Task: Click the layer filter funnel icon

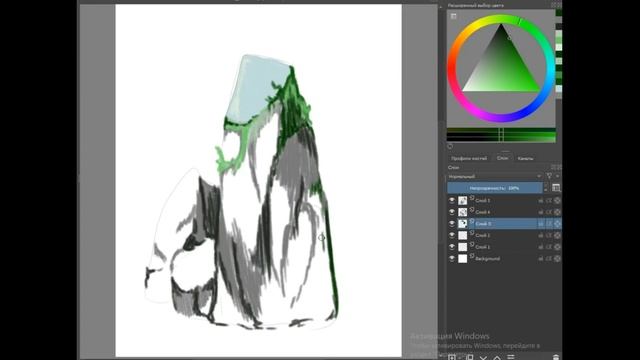Action: 549,176
